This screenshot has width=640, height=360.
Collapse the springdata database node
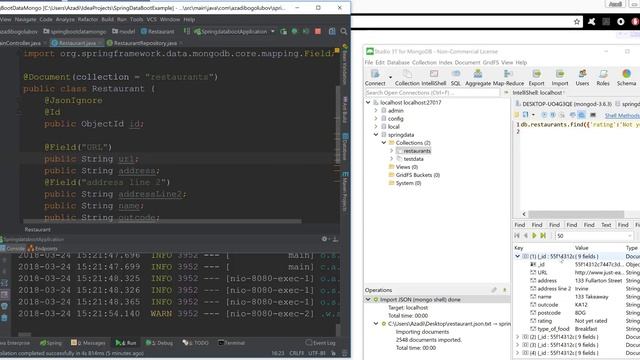click(376, 135)
